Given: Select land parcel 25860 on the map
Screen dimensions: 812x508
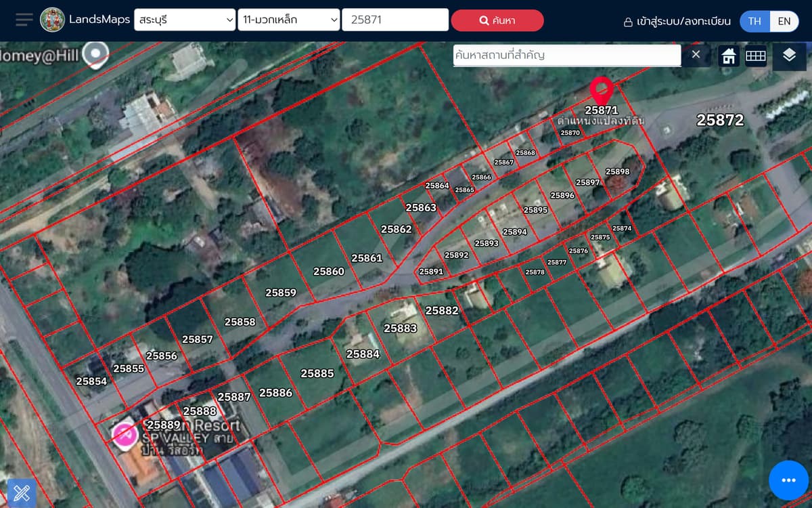Looking at the screenshot, I should tap(329, 272).
